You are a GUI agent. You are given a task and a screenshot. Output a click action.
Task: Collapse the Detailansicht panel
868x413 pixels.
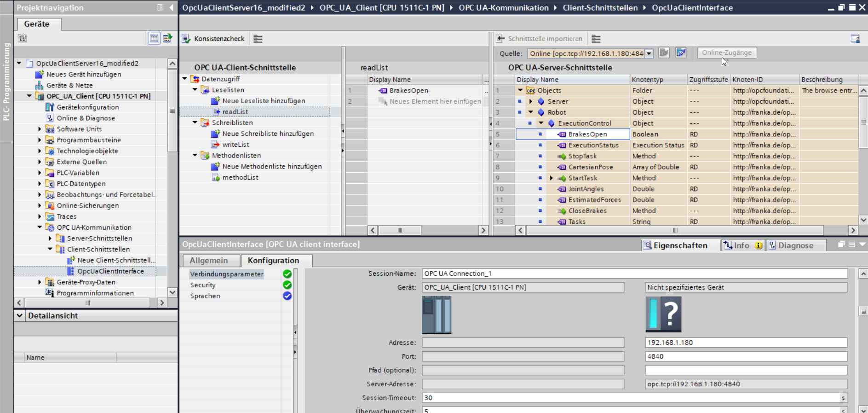pyautogui.click(x=20, y=315)
